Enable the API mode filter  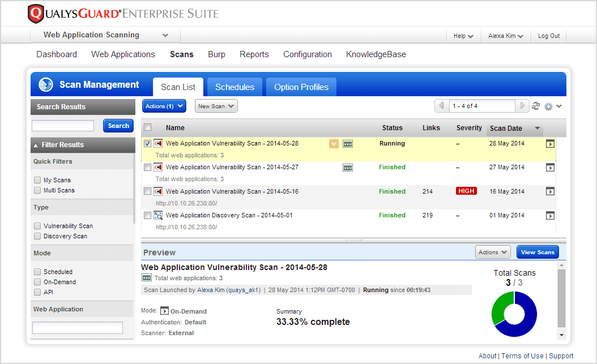click(x=37, y=292)
